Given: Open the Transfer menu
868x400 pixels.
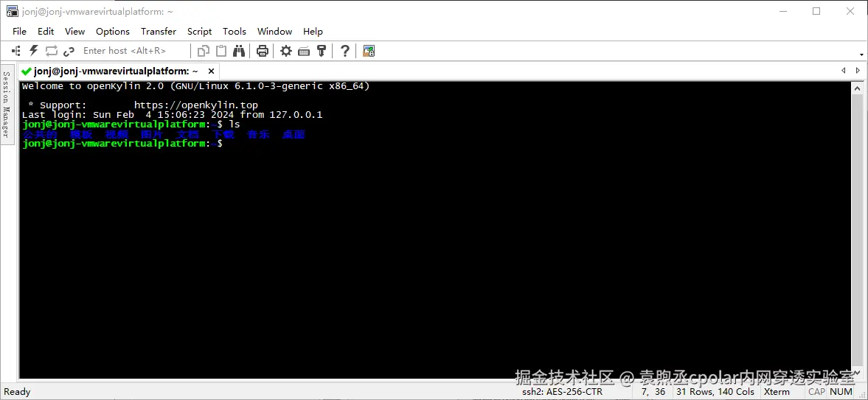Looking at the screenshot, I should click(159, 32).
